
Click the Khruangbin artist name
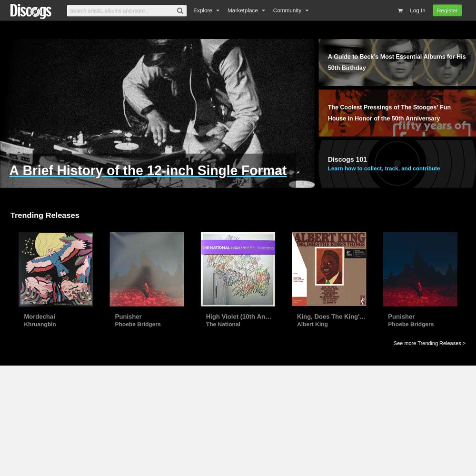(40, 324)
